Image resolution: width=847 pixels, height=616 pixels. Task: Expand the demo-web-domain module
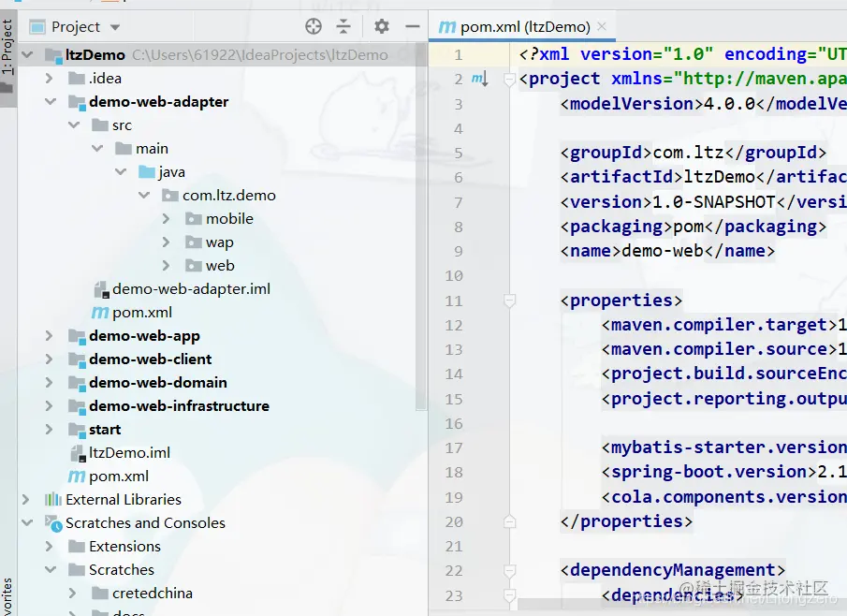[50, 383]
